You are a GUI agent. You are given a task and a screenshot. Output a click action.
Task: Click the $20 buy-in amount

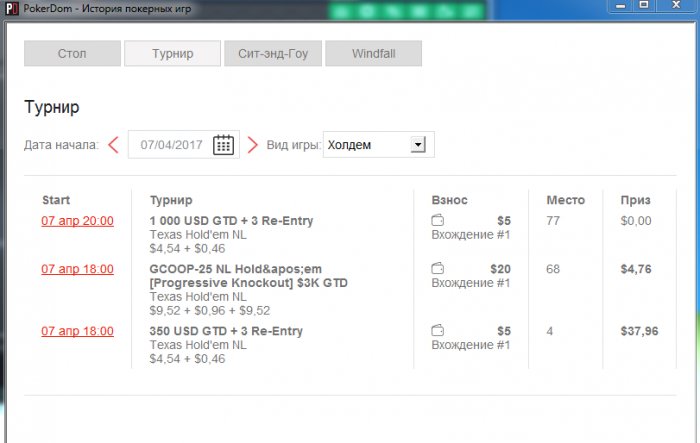[500, 269]
